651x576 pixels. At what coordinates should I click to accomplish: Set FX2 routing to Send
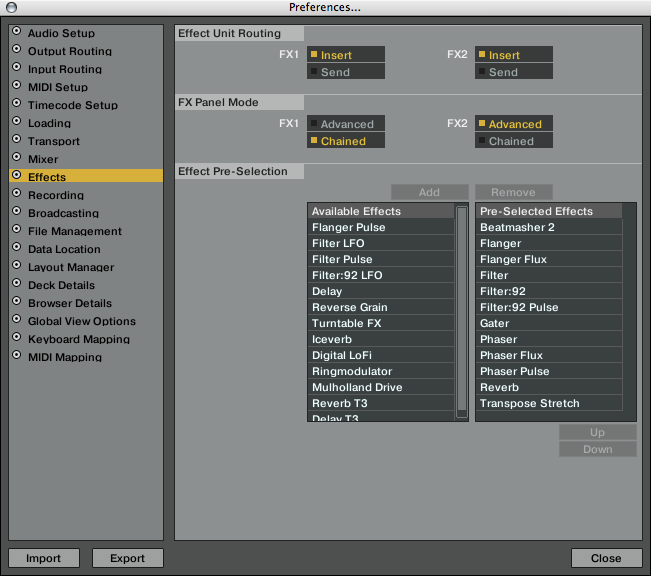513,72
